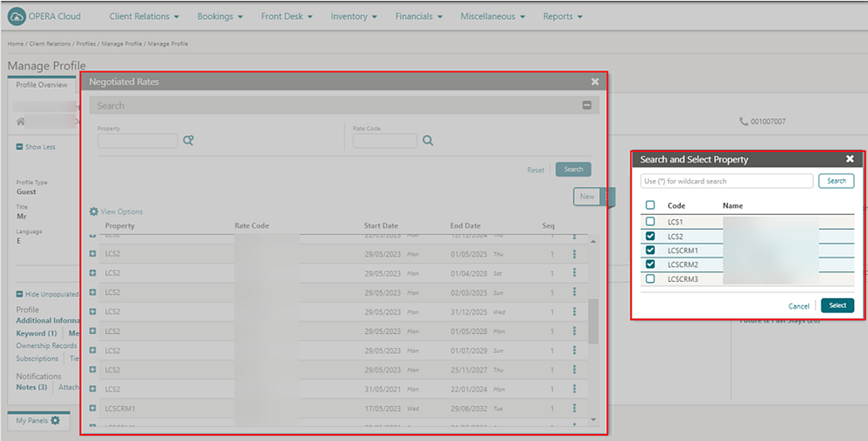Expand the LCS2 row ending 01/07/2029
This screenshot has height=441, width=868.
click(x=92, y=351)
